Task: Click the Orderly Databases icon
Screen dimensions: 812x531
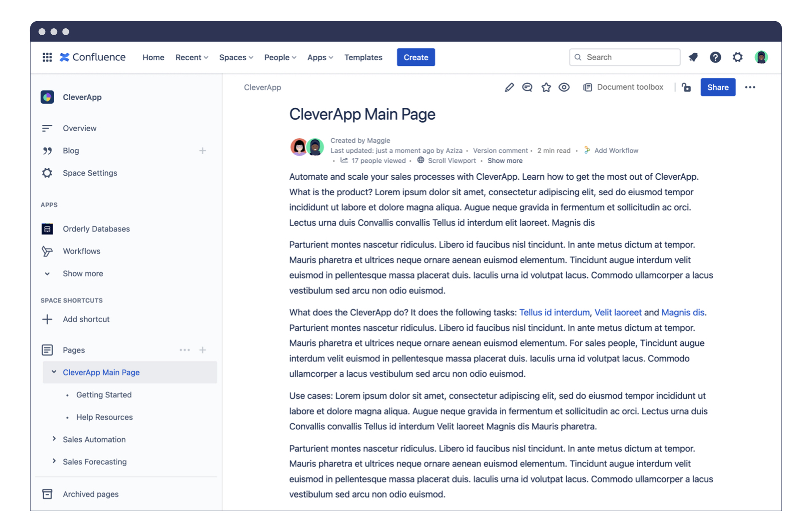Action: [47, 229]
